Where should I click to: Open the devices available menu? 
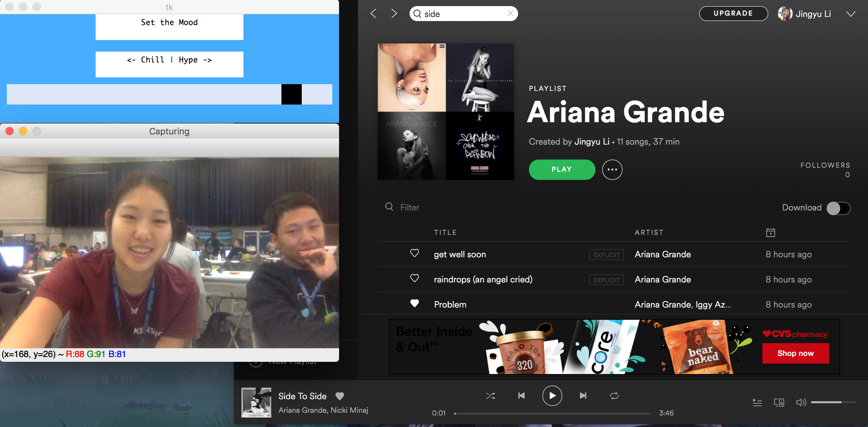point(779,403)
